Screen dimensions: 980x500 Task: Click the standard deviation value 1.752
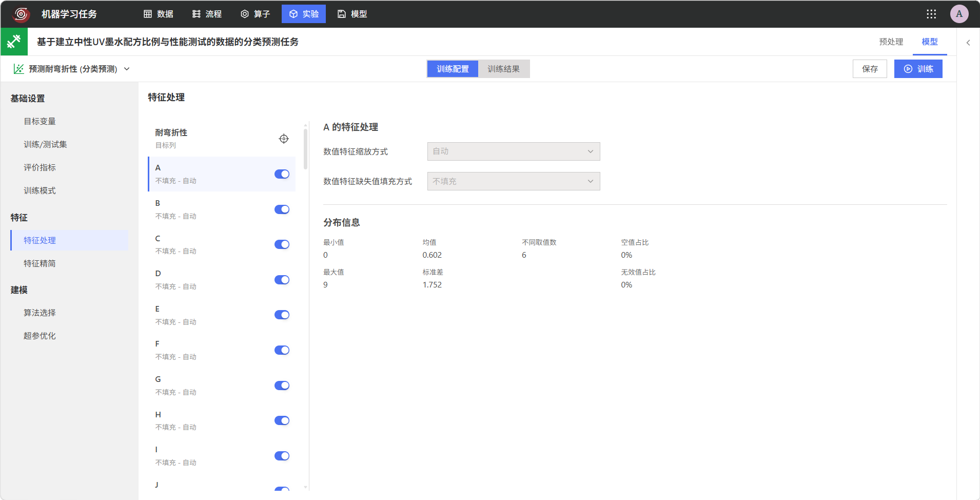pos(432,285)
